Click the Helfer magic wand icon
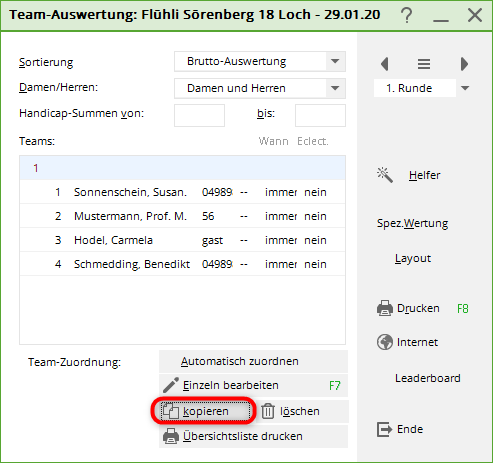 385,175
